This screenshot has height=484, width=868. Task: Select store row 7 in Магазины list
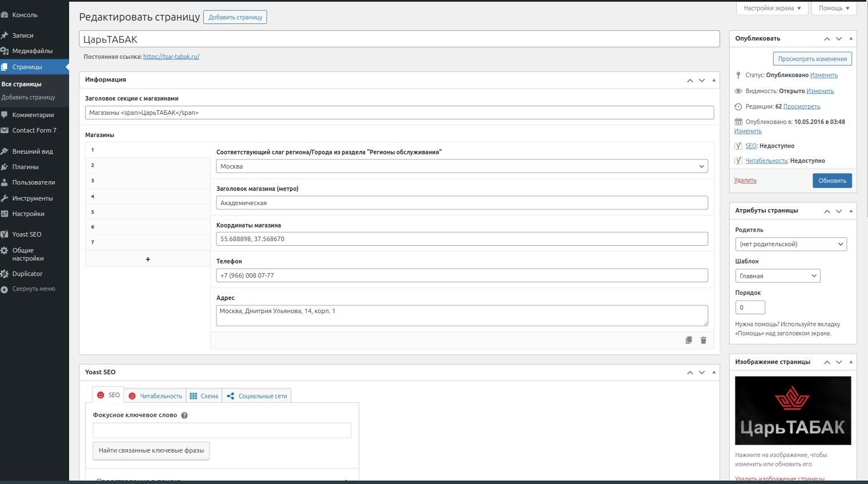(x=148, y=242)
